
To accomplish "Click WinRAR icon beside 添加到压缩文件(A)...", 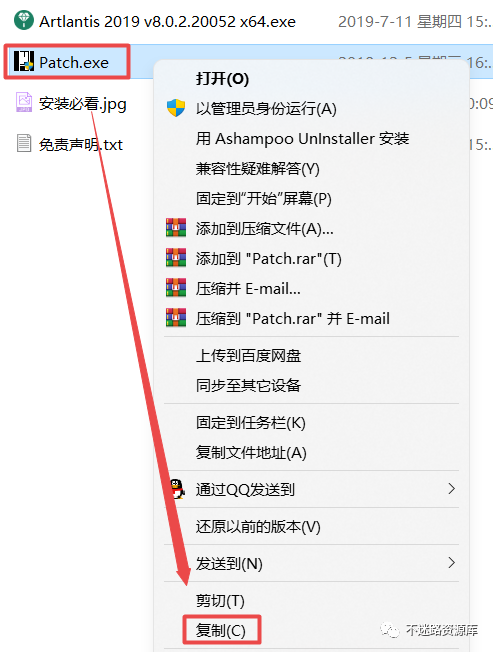I will pos(176,228).
